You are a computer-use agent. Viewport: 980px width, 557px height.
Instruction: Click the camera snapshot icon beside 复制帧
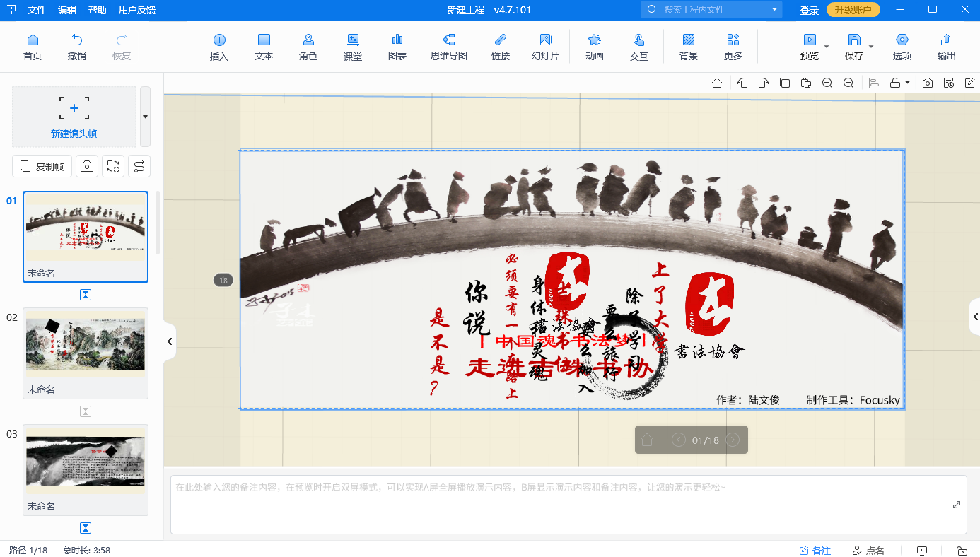click(x=87, y=166)
